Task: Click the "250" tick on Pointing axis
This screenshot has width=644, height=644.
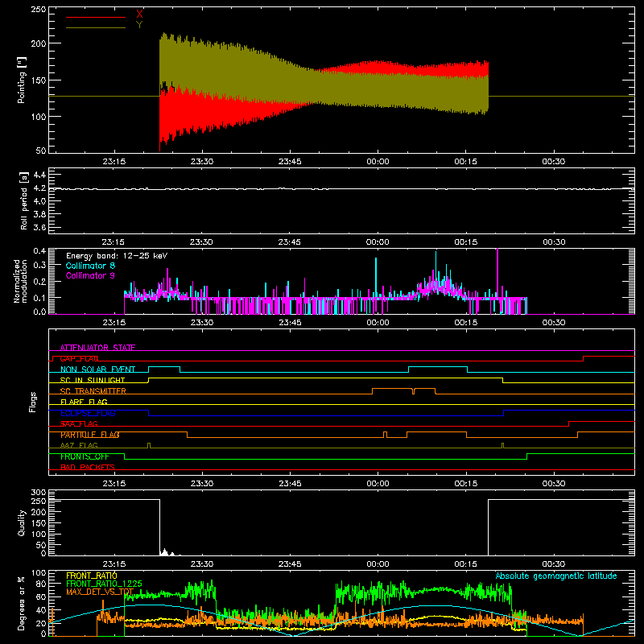Action: coord(39,9)
